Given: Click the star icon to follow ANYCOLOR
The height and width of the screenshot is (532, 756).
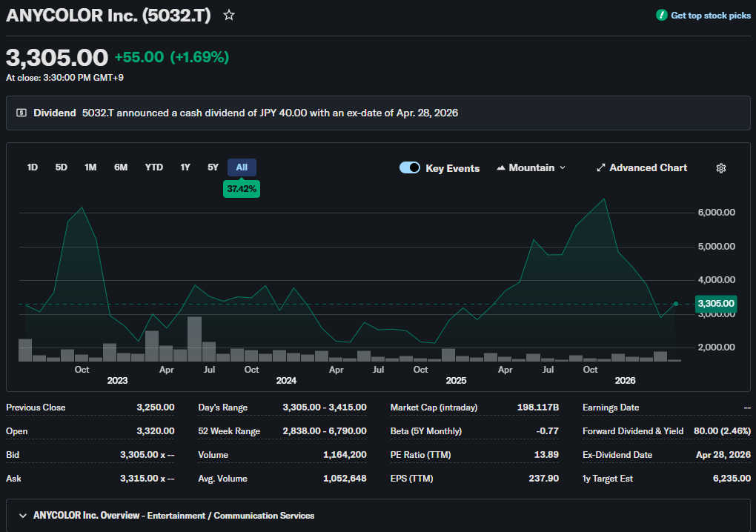Looking at the screenshot, I should click(x=229, y=15).
